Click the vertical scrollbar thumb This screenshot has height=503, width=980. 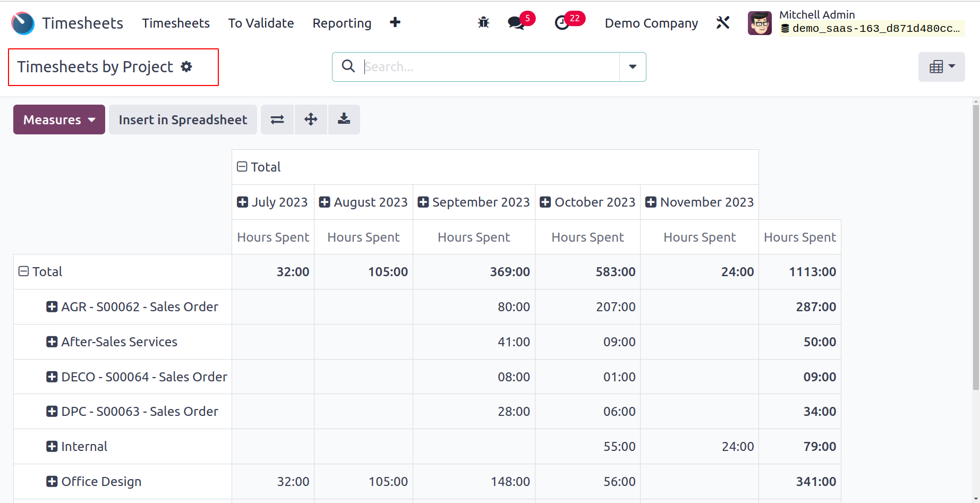(x=976, y=247)
